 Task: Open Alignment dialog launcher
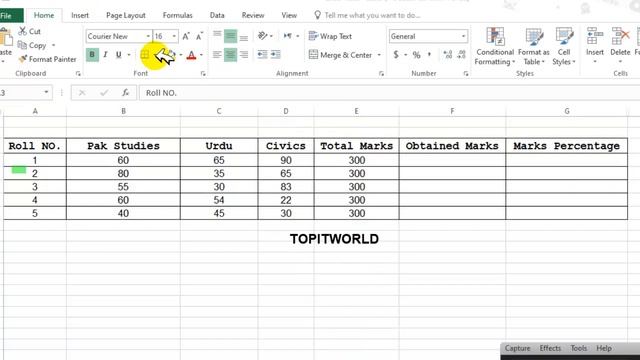[x=381, y=74]
